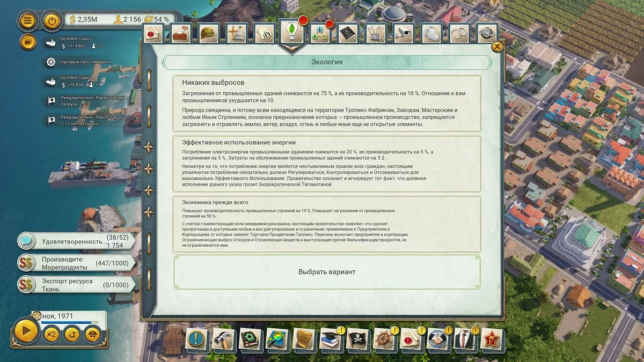The width and height of the screenshot is (644, 362).
Task: Open the red star palm icon
Action: [492, 339]
